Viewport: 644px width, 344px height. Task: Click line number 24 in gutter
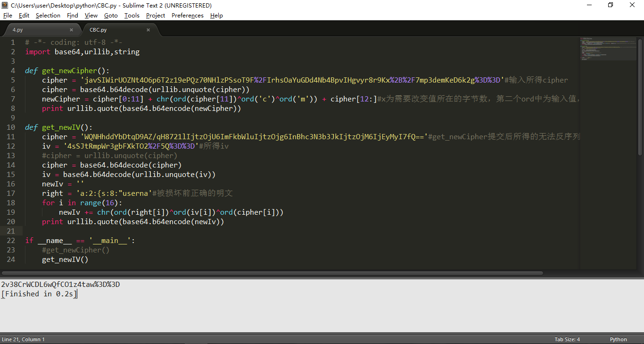point(11,260)
